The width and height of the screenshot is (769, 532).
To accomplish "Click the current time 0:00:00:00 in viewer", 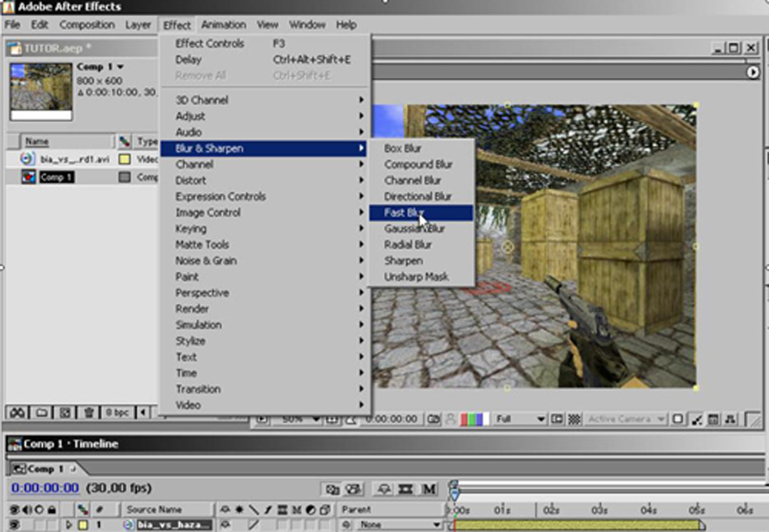I will point(391,419).
